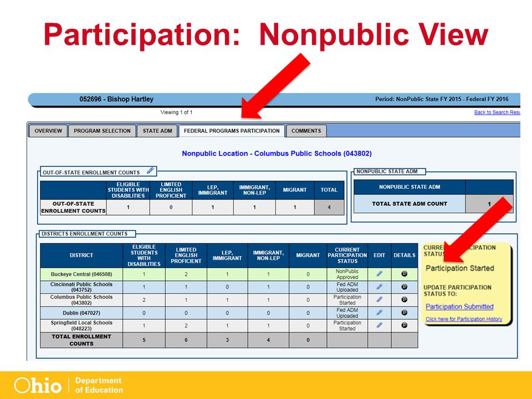This screenshot has width=532, height=399.
Task: Click the Period NonPublic State FY 2015 text
Action: [x=442, y=99]
